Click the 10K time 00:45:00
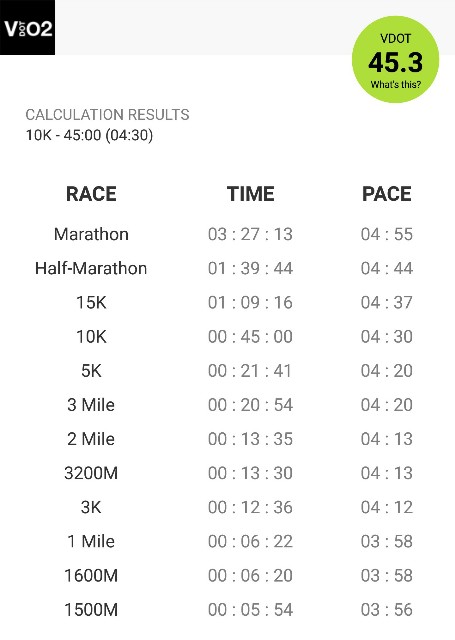The image size is (455, 640). pos(250,337)
